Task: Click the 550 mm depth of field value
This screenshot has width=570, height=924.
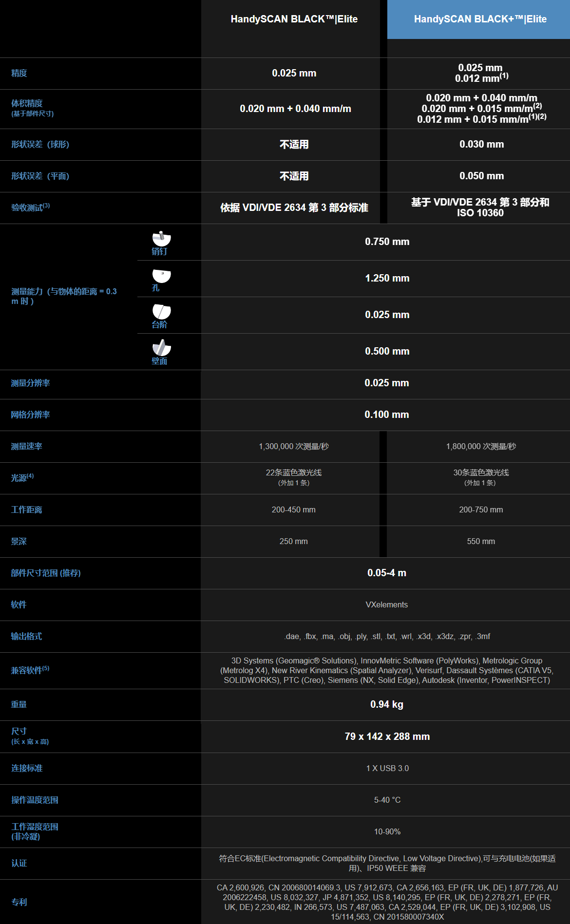Action: [x=481, y=541]
